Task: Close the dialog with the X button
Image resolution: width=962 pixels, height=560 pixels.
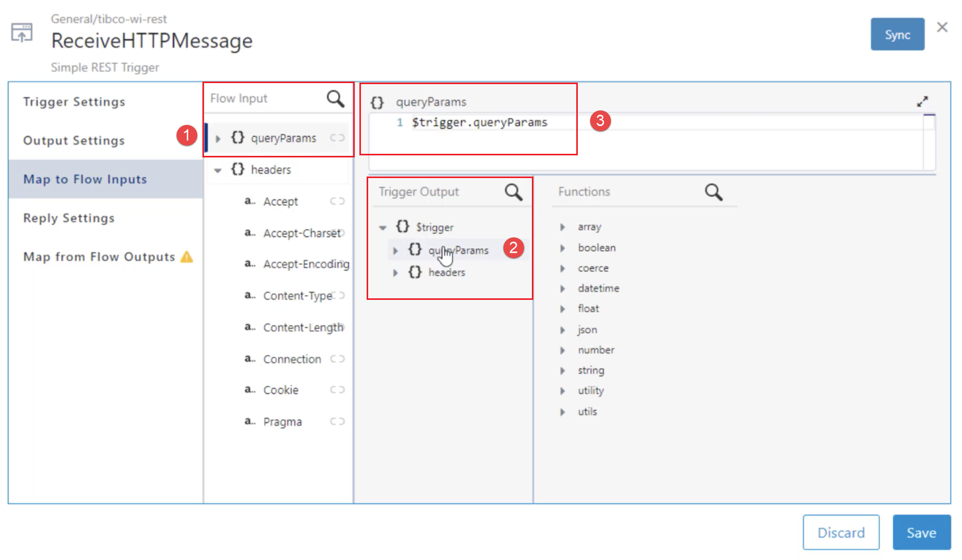Action: [x=942, y=27]
